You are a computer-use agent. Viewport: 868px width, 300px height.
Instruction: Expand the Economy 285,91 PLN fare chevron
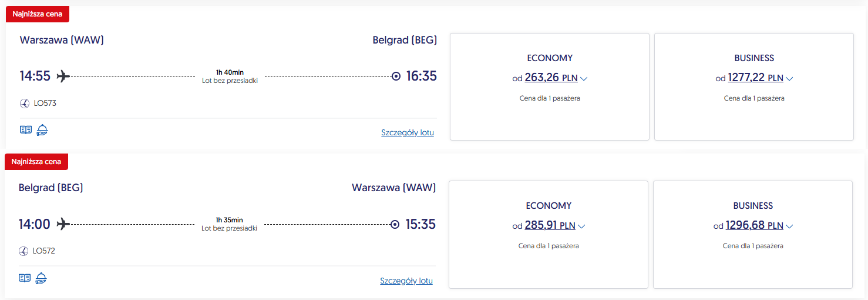coord(581,226)
